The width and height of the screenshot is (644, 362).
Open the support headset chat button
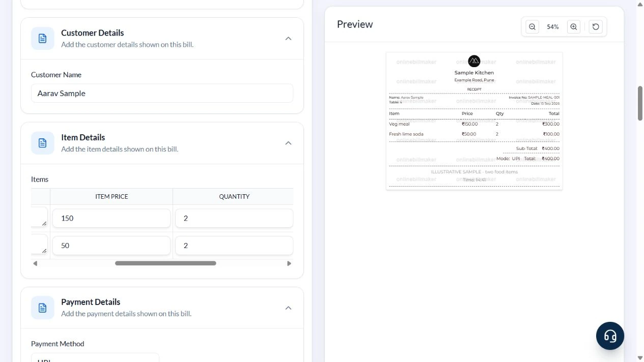point(610,336)
